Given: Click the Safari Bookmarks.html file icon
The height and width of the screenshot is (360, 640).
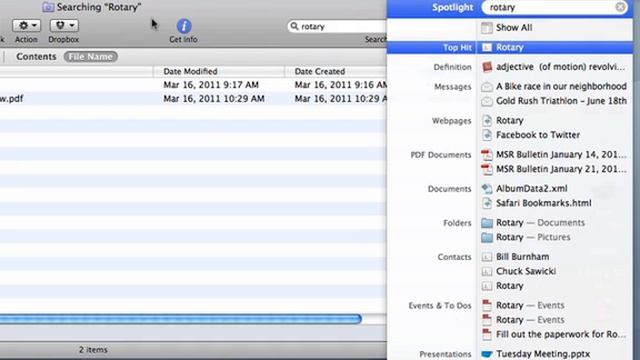Looking at the screenshot, I should [487, 203].
